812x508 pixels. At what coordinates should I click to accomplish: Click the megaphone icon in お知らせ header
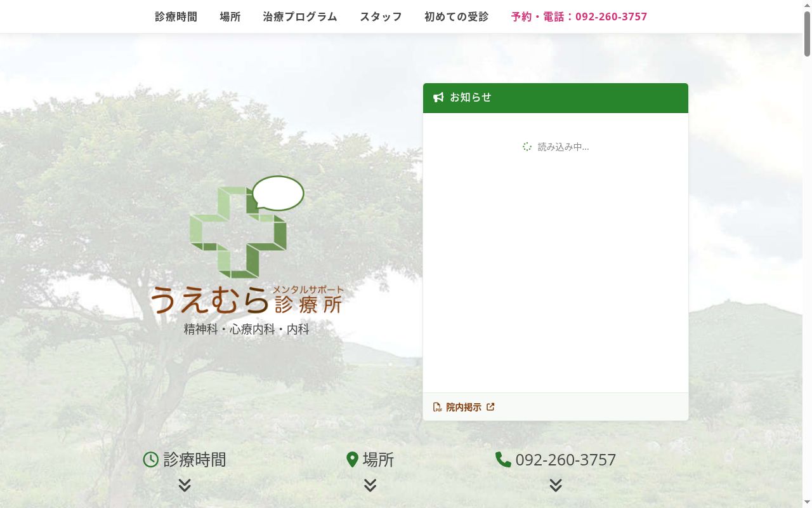coord(438,97)
